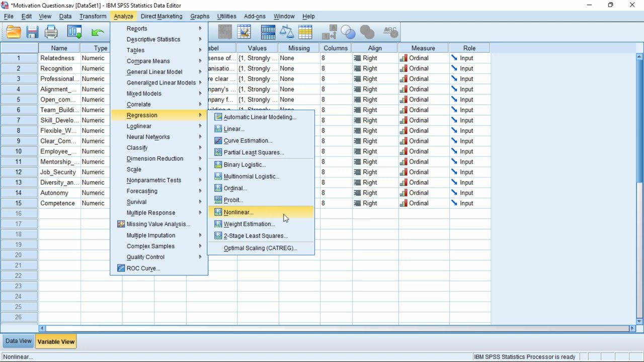Image resolution: width=644 pixels, height=362 pixels.
Task: Click the Spell Check ABC icon
Action: (x=390, y=32)
